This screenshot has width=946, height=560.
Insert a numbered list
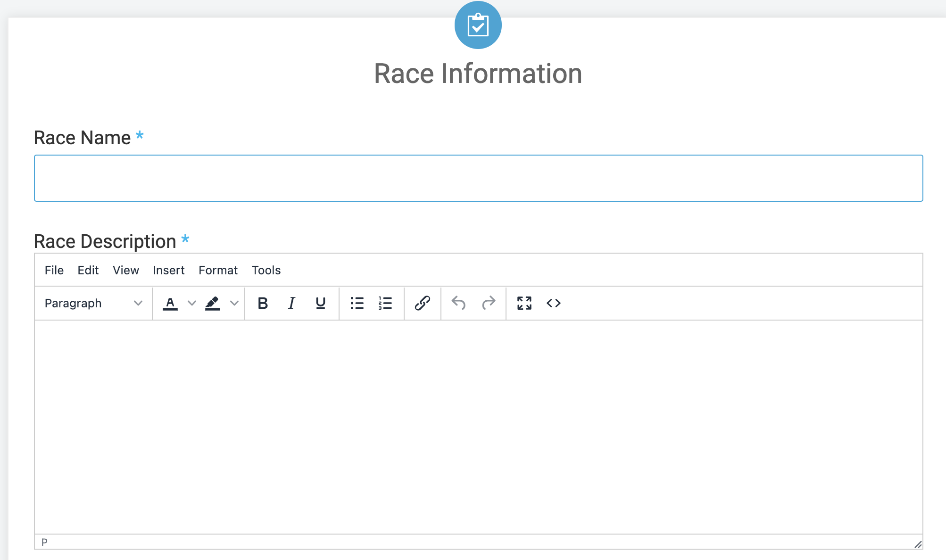tap(385, 303)
